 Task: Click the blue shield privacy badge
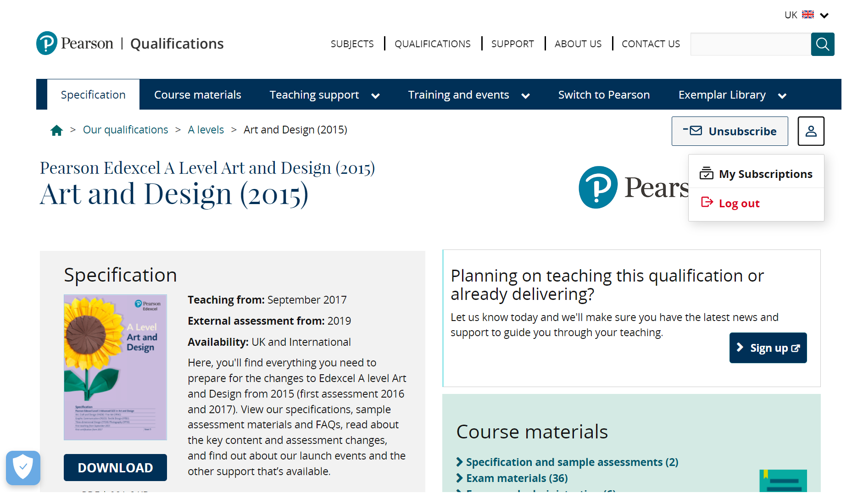click(23, 467)
